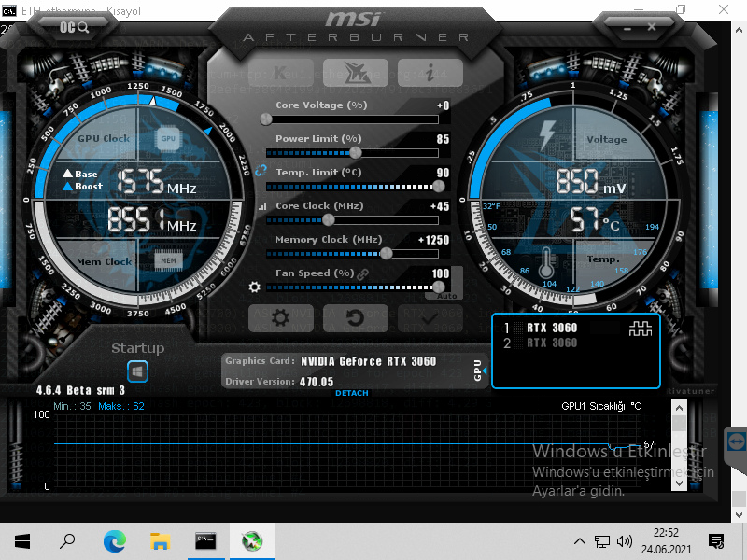Click the Core Clock +45 value
The width and height of the screenshot is (747, 560).
[439, 206]
